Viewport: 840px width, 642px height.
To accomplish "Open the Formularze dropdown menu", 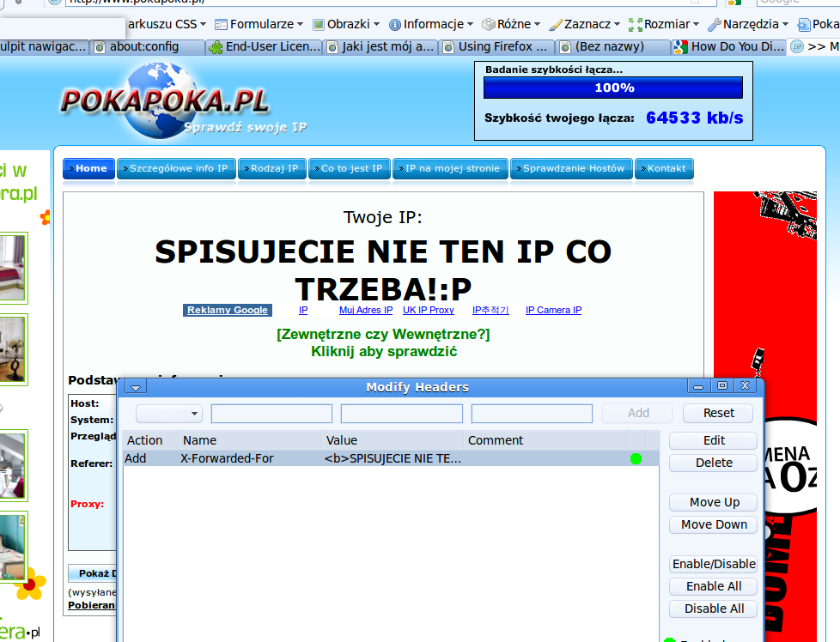I will click(x=259, y=24).
